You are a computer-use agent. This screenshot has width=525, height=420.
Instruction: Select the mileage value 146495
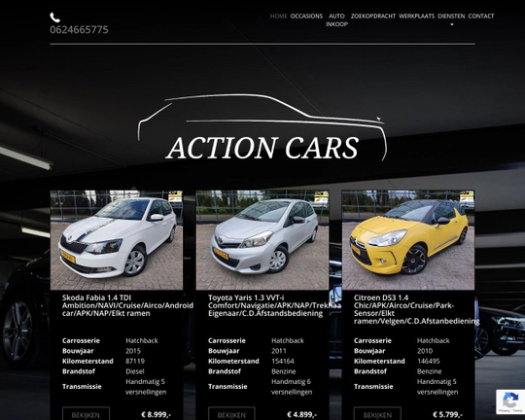(x=429, y=361)
